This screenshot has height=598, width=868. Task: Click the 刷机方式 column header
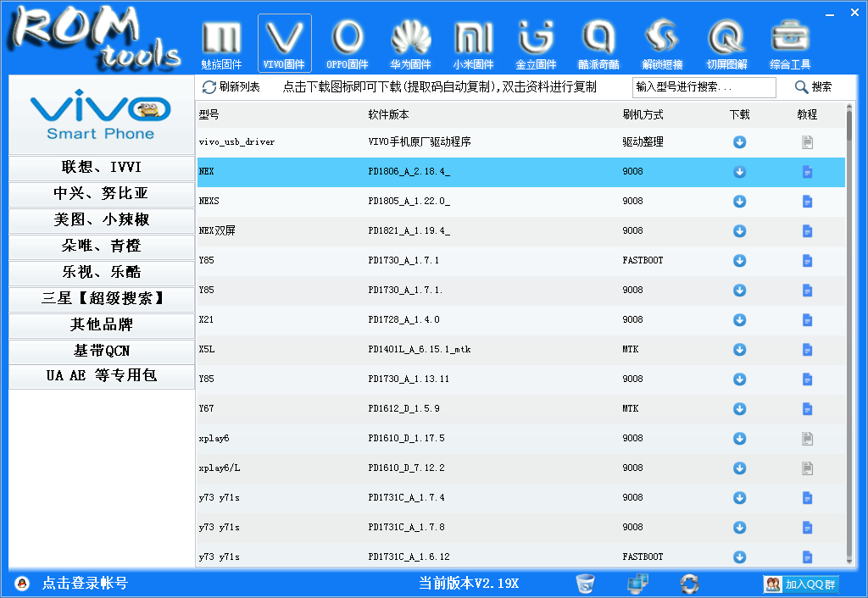tap(643, 114)
